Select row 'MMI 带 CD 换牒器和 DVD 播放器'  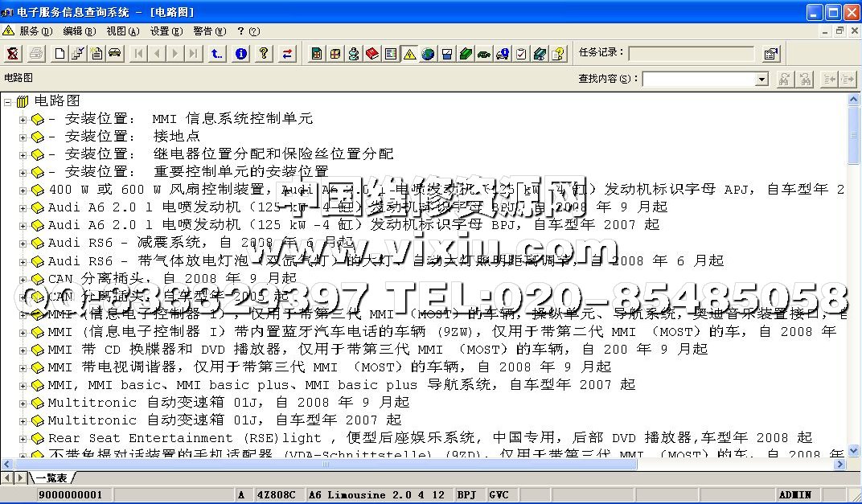tap(378, 349)
